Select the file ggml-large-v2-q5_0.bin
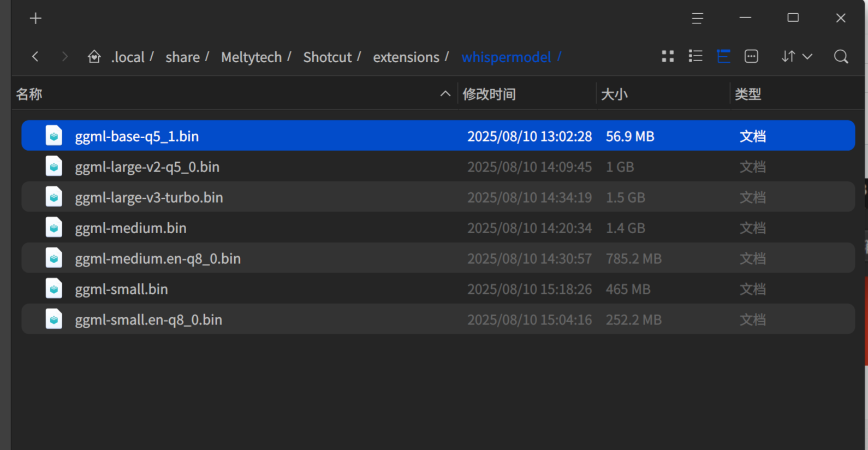Screen dimensions: 868x450 438,166
